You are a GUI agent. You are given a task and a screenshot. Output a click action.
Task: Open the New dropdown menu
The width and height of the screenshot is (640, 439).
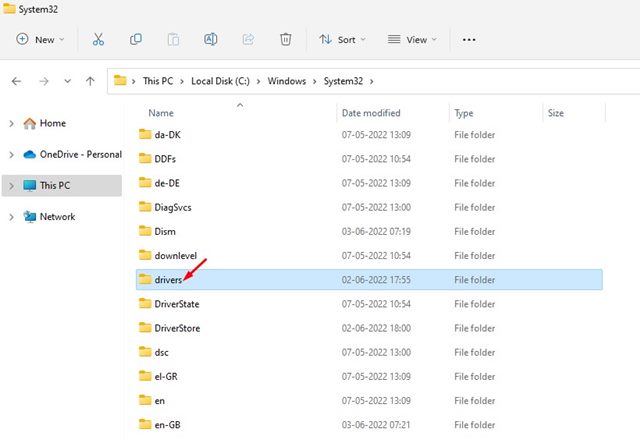(x=40, y=39)
